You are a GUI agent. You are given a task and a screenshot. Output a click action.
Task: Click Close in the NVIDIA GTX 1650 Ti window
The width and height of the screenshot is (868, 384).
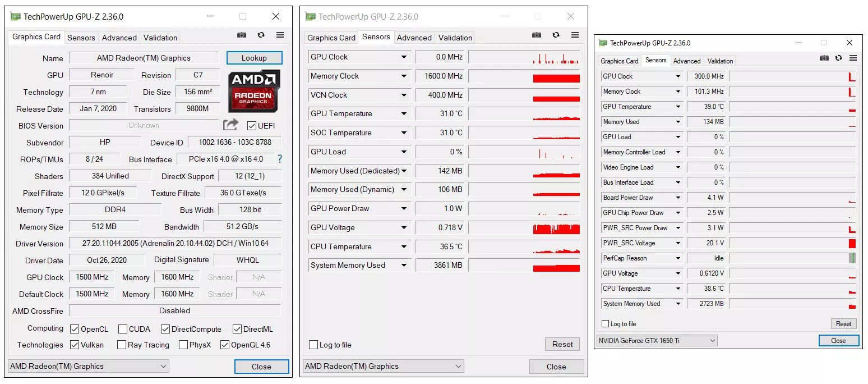(x=838, y=341)
